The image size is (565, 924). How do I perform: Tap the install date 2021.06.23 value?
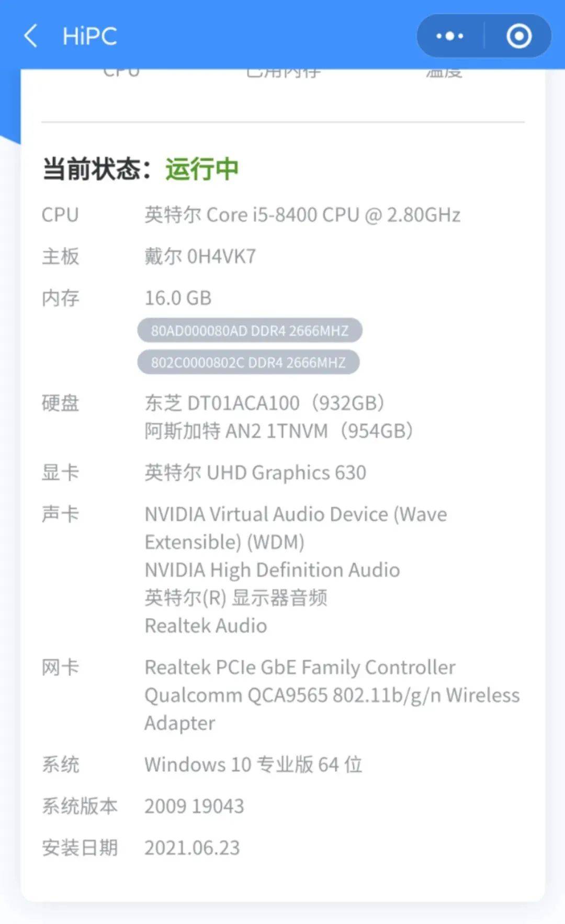point(192,848)
